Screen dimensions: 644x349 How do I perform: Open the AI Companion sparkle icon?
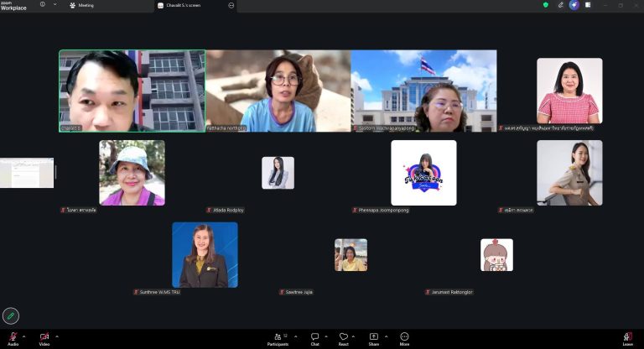(574, 5)
